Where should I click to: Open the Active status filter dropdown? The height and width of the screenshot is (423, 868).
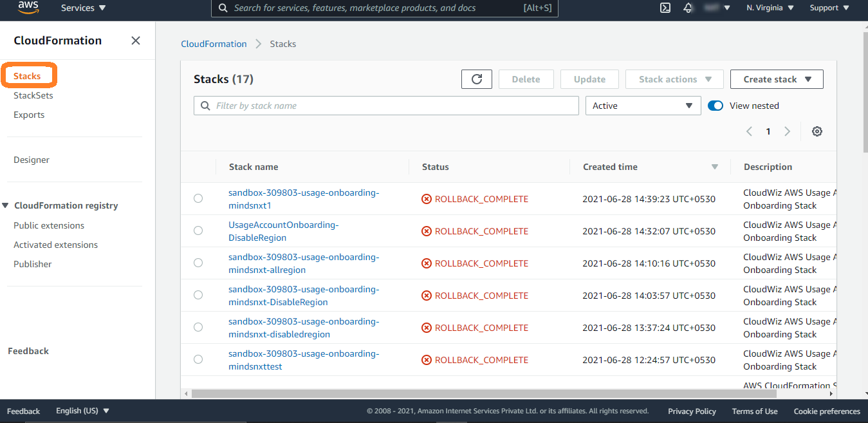click(643, 106)
